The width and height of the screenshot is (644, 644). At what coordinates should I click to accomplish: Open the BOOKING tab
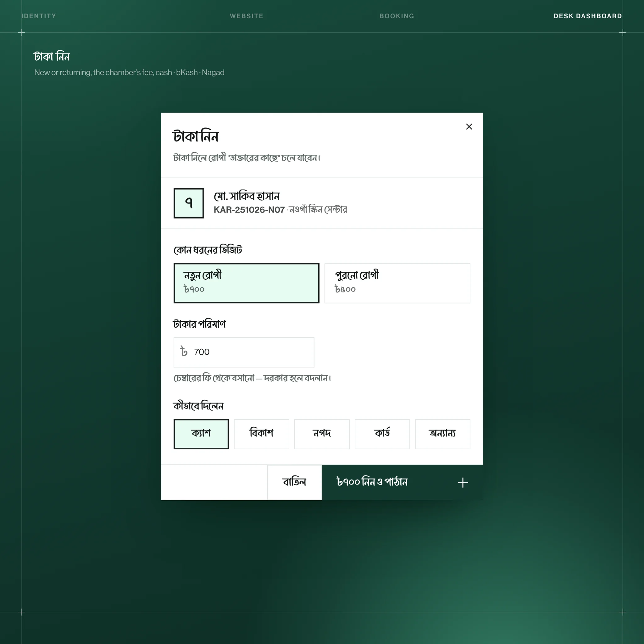pyautogui.click(x=397, y=16)
